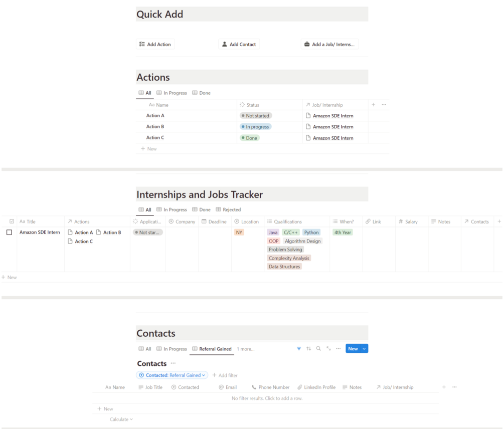Viewport: 504px width, 429px height.
Task: Check the Amazon SDE Intern row checkbox
Action: [x=9, y=233]
